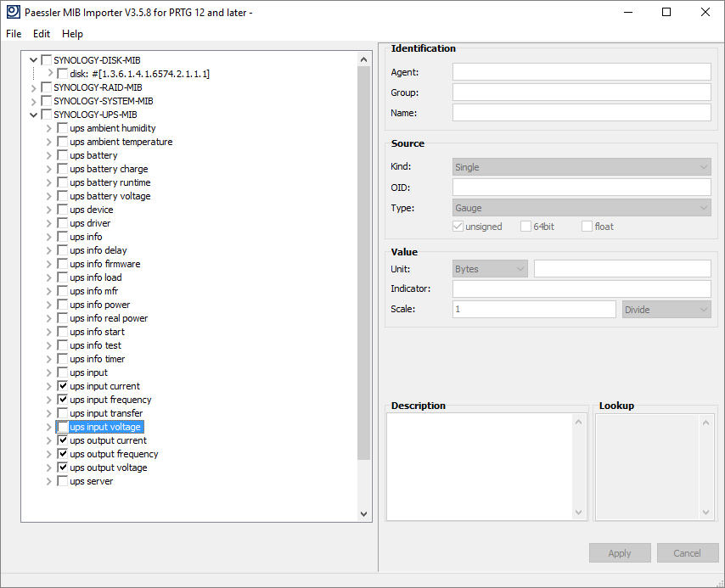
Task: Check the ups battery voltage checkbox
Action: pyautogui.click(x=63, y=196)
